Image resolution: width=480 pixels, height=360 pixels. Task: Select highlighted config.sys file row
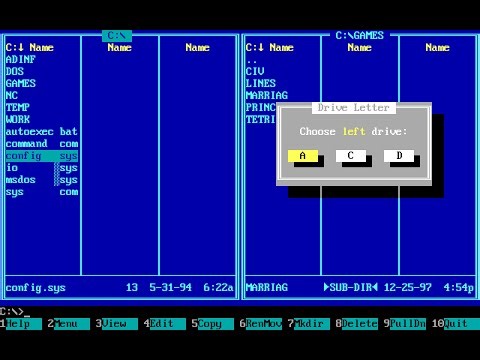[42, 156]
